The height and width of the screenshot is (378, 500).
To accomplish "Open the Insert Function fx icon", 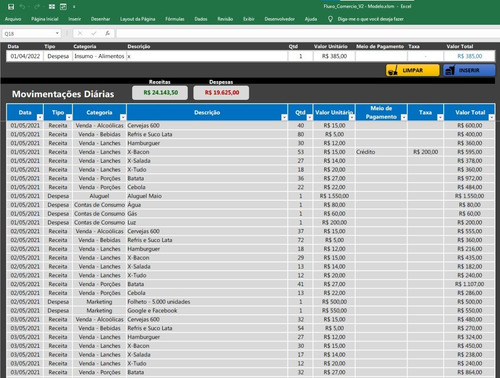I will pyautogui.click(x=107, y=33).
